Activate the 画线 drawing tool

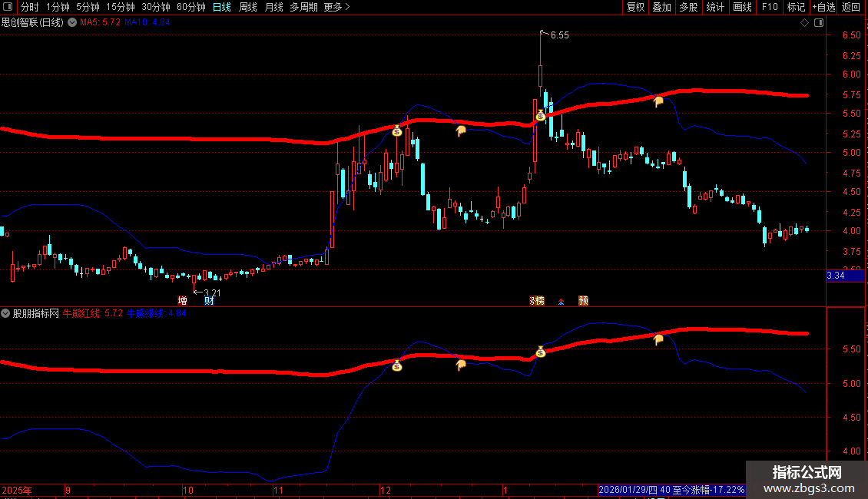click(x=742, y=7)
